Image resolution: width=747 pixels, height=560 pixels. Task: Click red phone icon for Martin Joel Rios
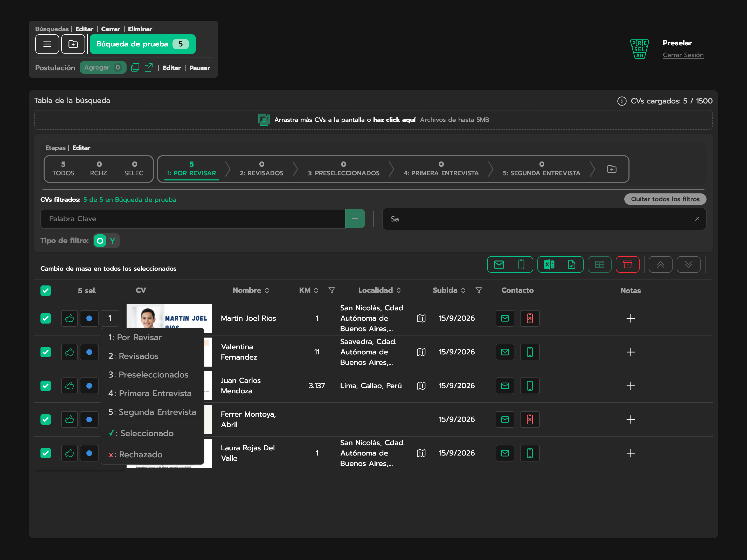click(530, 318)
